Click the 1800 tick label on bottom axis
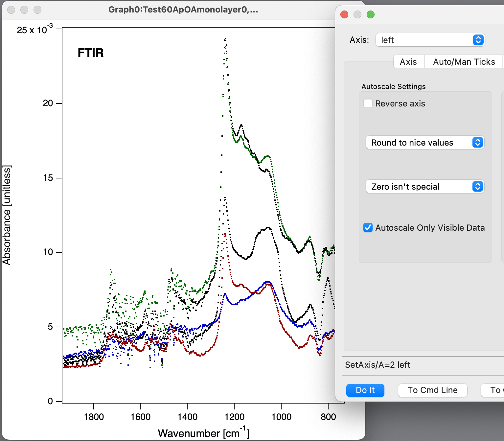504x441 pixels. pyautogui.click(x=94, y=417)
